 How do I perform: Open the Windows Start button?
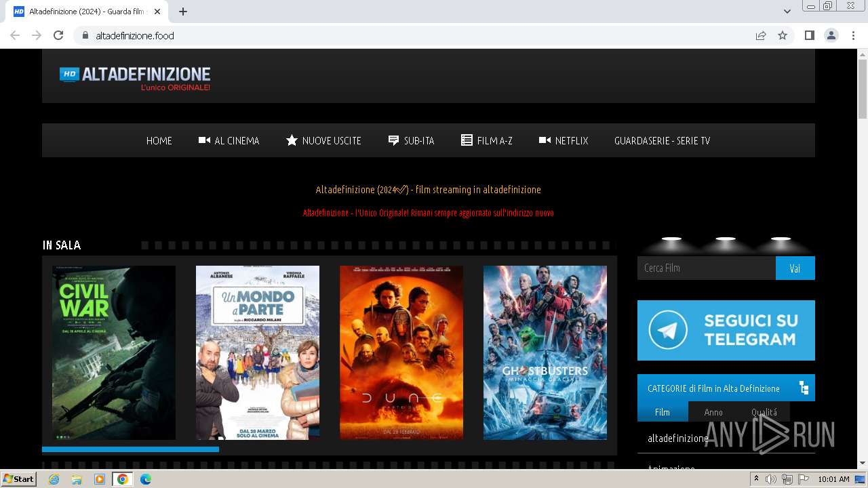[x=18, y=479]
